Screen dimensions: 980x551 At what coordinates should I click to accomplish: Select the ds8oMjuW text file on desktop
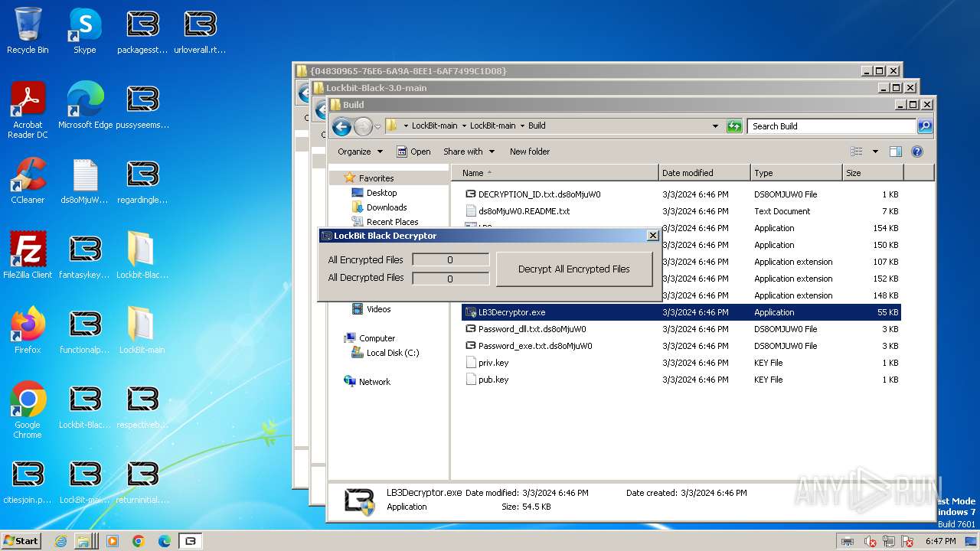tap(85, 181)
